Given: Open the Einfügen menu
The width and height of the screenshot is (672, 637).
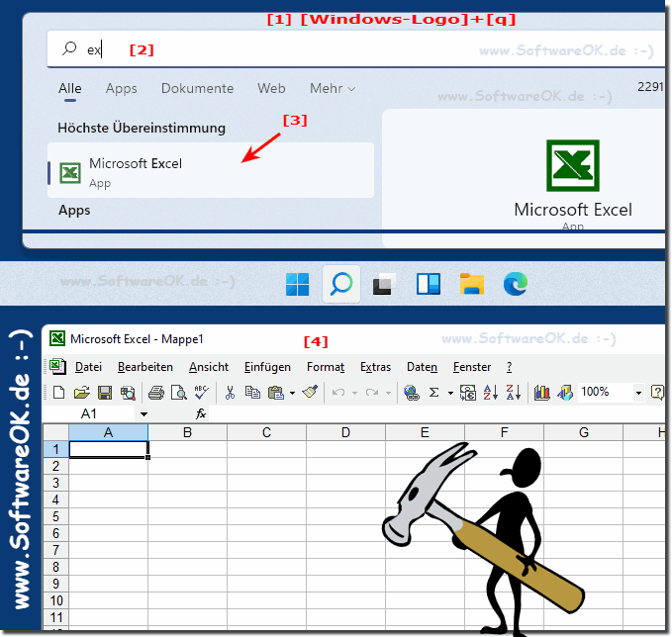Looking at the screenshot, I should (x=267, y=367).
